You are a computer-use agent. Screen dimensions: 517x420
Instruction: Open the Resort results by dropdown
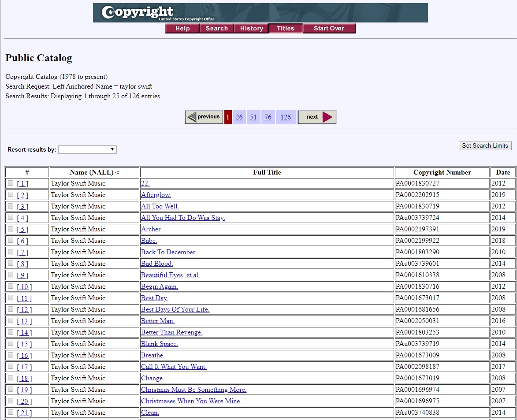click(87, 150)
